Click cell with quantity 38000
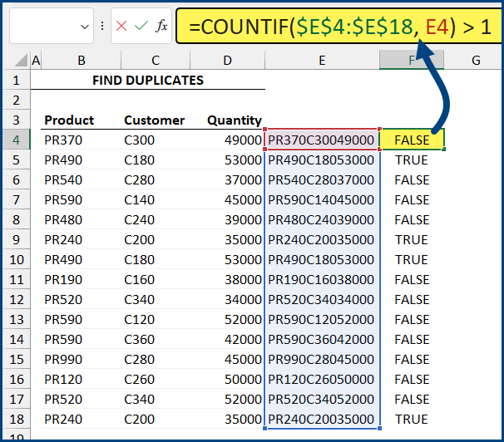504x442 pixels. click(243, 279)
